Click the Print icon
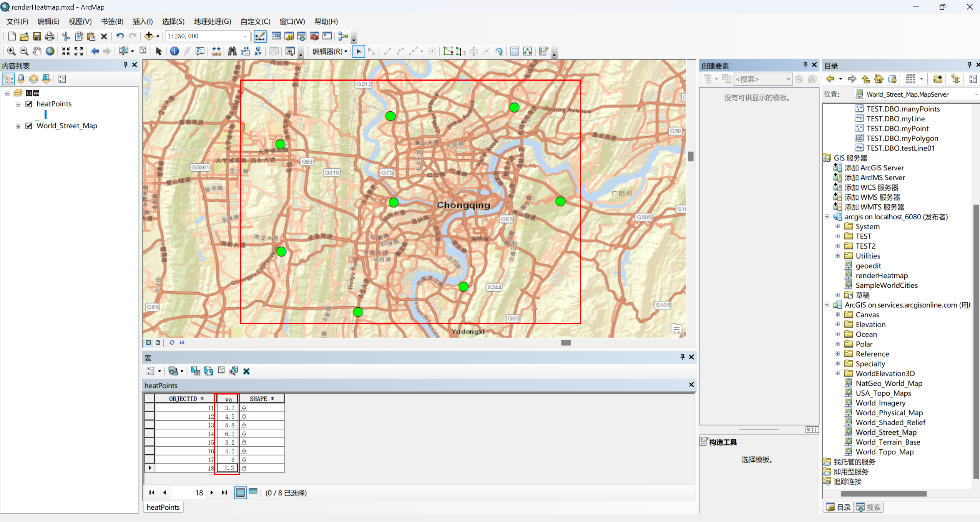The width and height of the screenshot is (980, 522). point(50,36)
